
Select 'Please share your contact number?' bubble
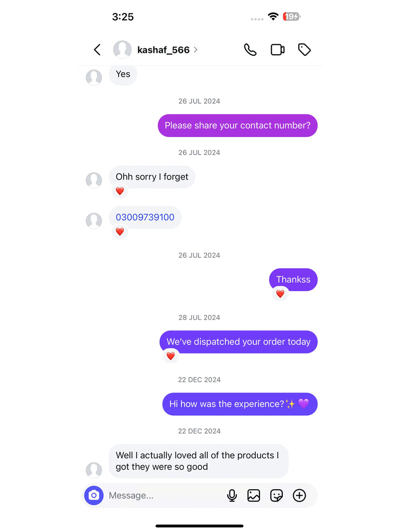(237, 126)
